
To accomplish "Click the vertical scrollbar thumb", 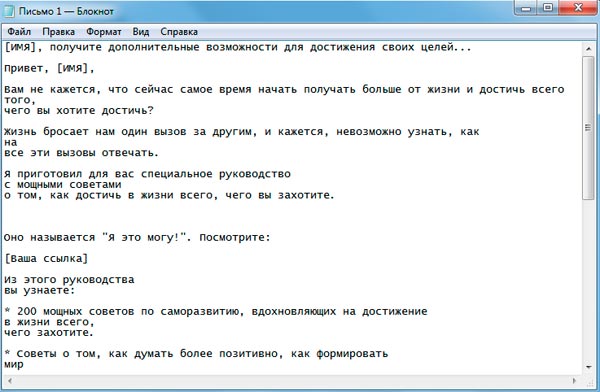I will click(588, 128).
